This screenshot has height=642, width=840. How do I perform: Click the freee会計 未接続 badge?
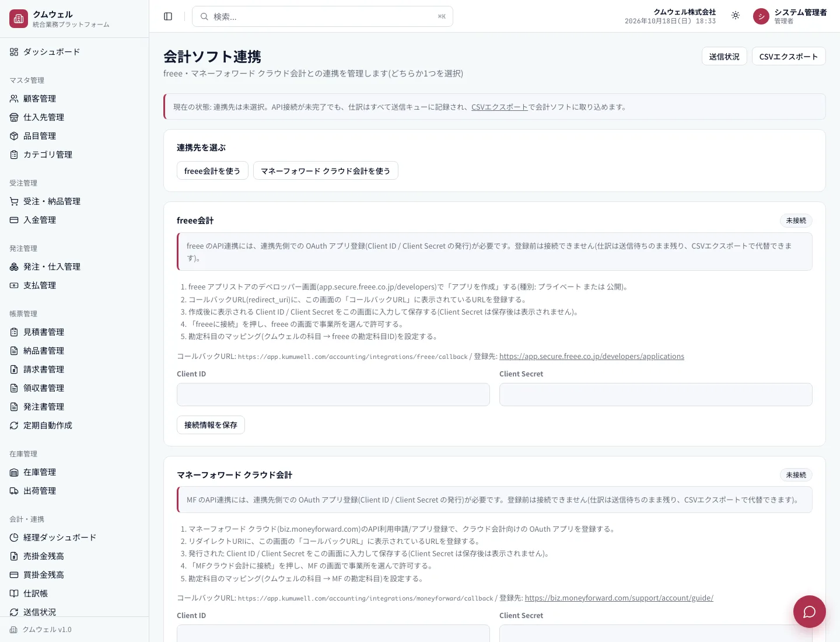(796, 221)
